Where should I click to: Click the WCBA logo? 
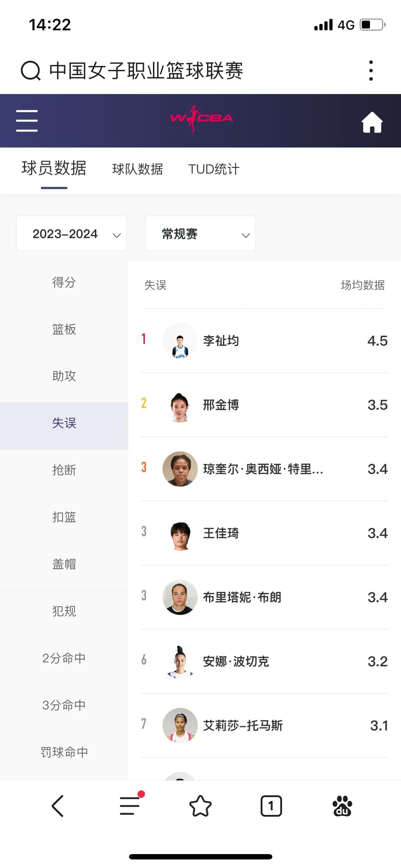[201, 119]
